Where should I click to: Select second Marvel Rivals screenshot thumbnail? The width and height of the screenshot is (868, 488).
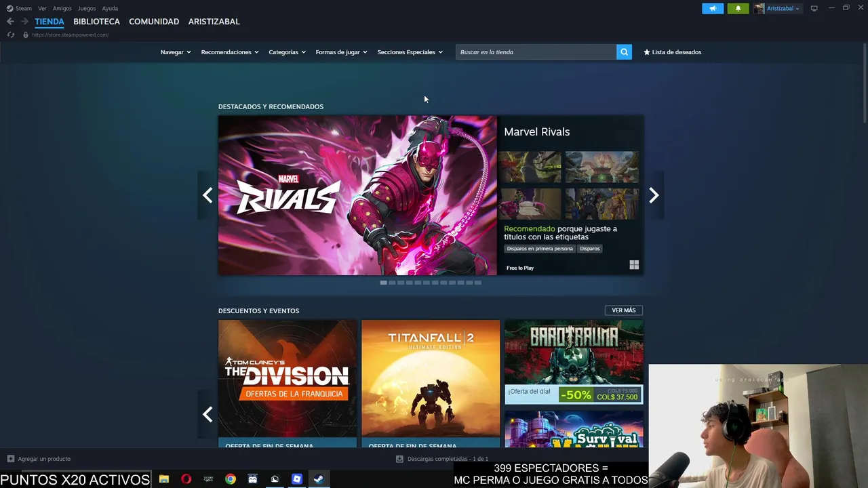(x=602, y=167)
